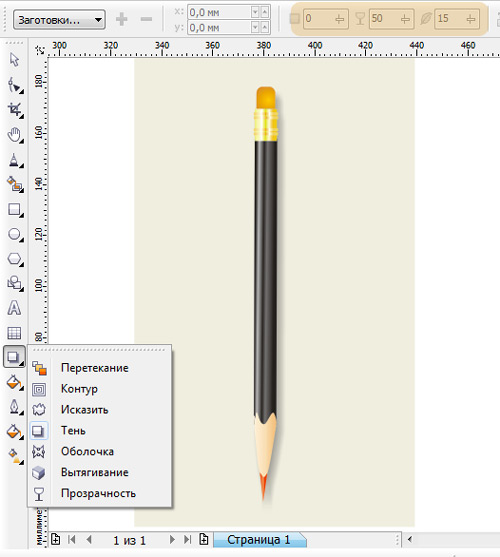
Task: Choose Прозрачность from the flyout
Action: (x=99, y=494)
